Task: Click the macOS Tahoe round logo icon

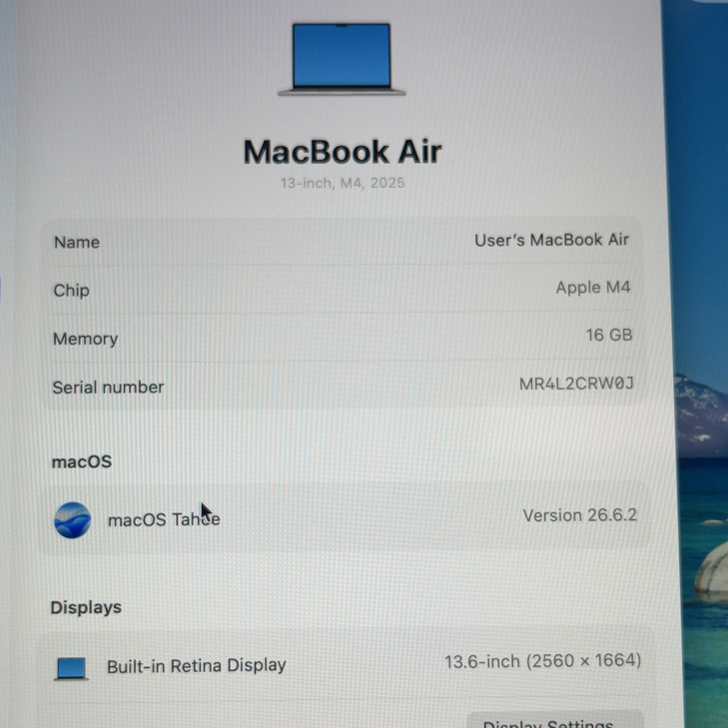Action: [x=73, y=520]
